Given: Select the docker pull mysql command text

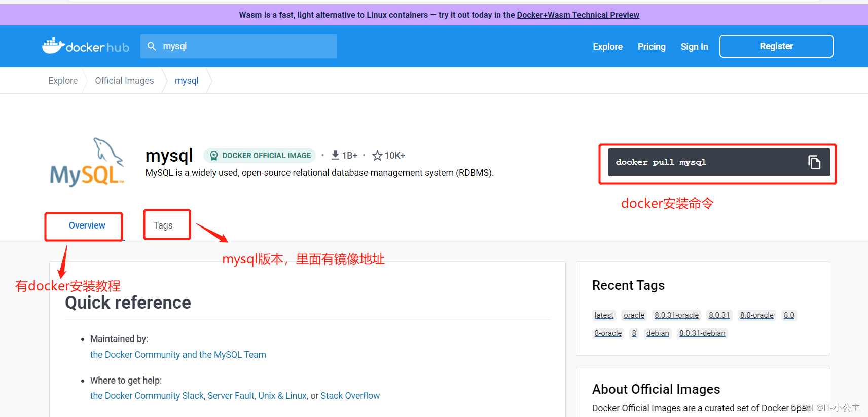Looking at the screenshot, I should (661, 162).
